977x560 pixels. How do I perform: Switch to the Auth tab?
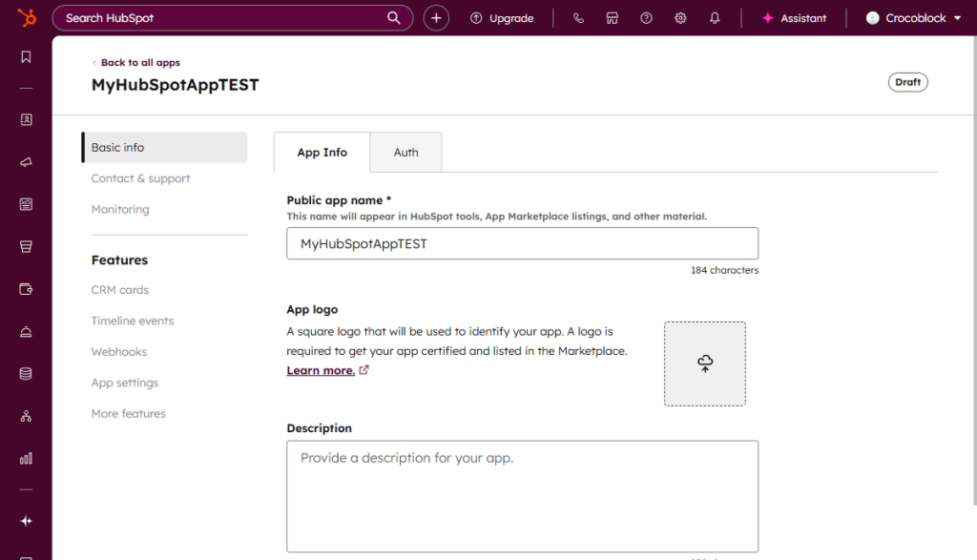(405, 153)
